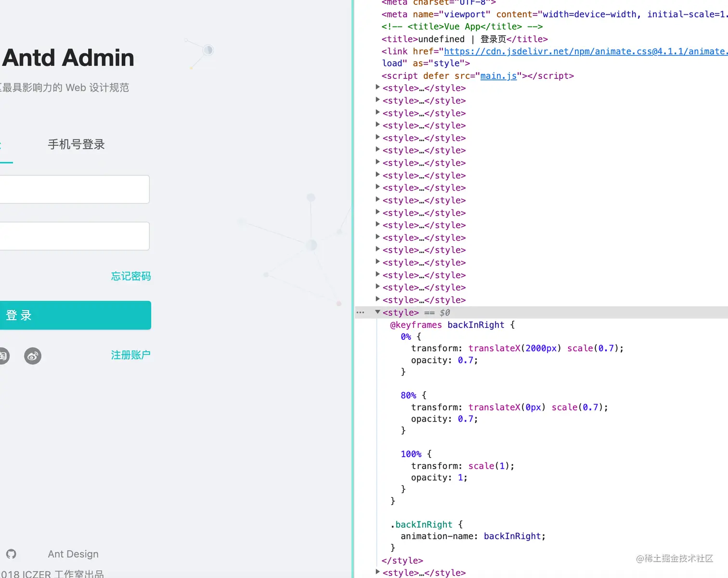The image size is (728, 578).
Task: Click the .backInRight class selector line
Action: [427, 525]
